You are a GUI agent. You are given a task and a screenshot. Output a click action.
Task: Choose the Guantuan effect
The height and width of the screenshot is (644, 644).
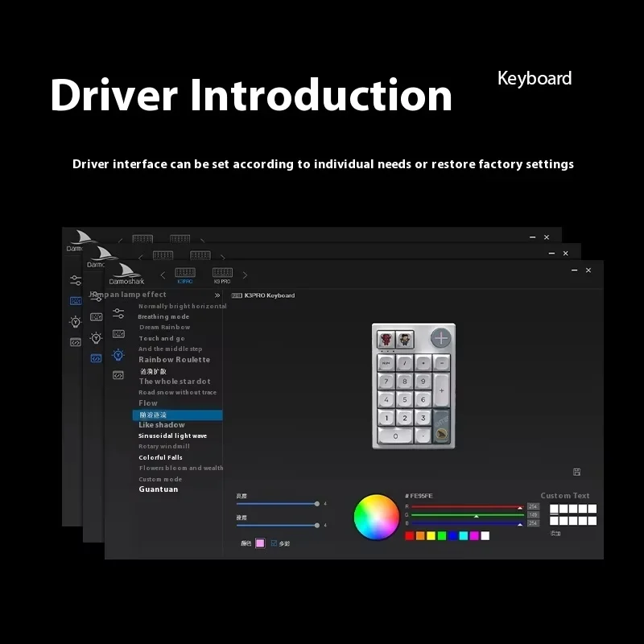(158, 489)
